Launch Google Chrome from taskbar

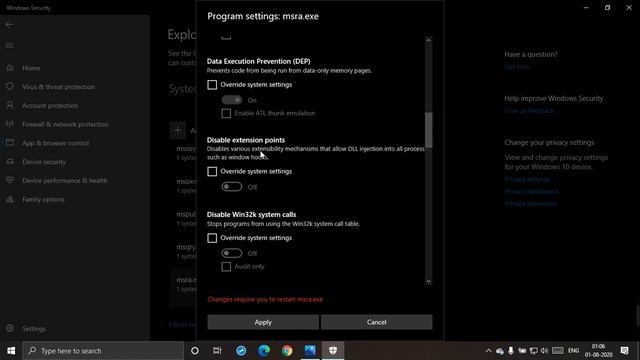point(287,351)
